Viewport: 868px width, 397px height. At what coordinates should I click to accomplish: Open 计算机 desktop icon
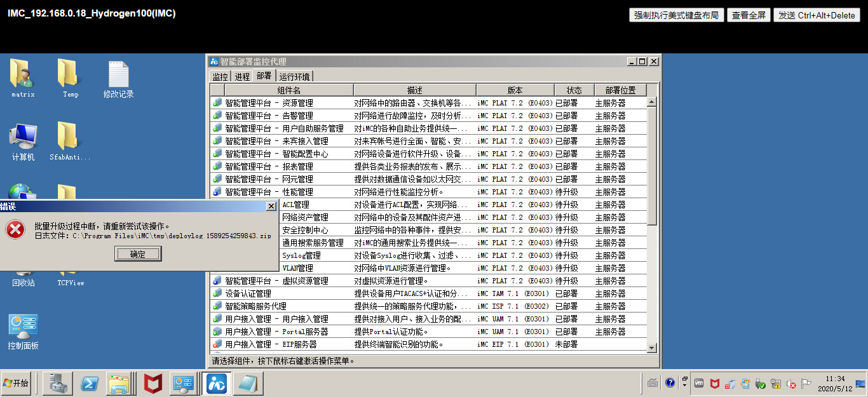pos(23,142)
